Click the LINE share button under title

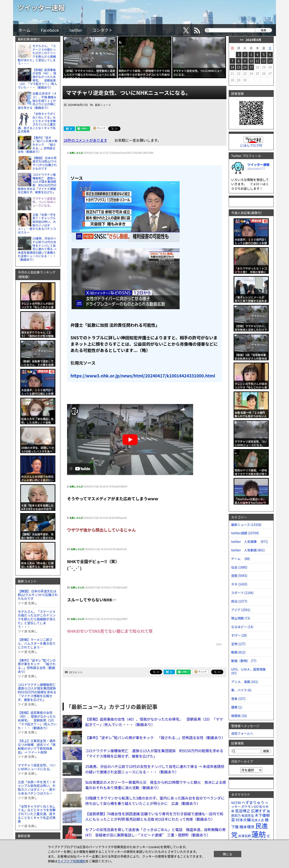[83, 128]
